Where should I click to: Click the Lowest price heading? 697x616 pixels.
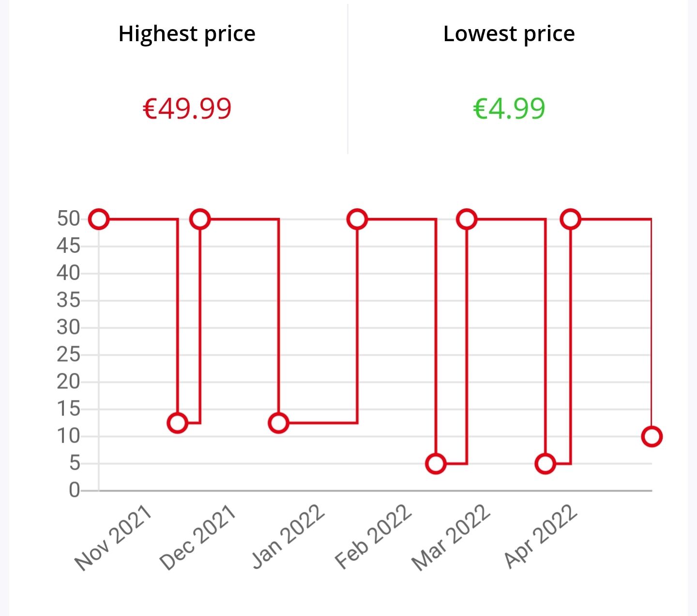pyautogui.click(x=509, y=34)
